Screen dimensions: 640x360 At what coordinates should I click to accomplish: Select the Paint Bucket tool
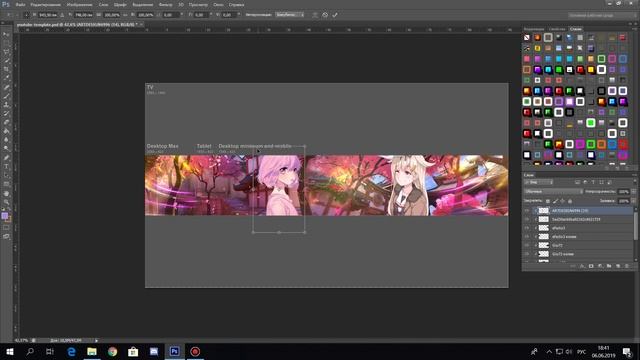click(6, 131)
